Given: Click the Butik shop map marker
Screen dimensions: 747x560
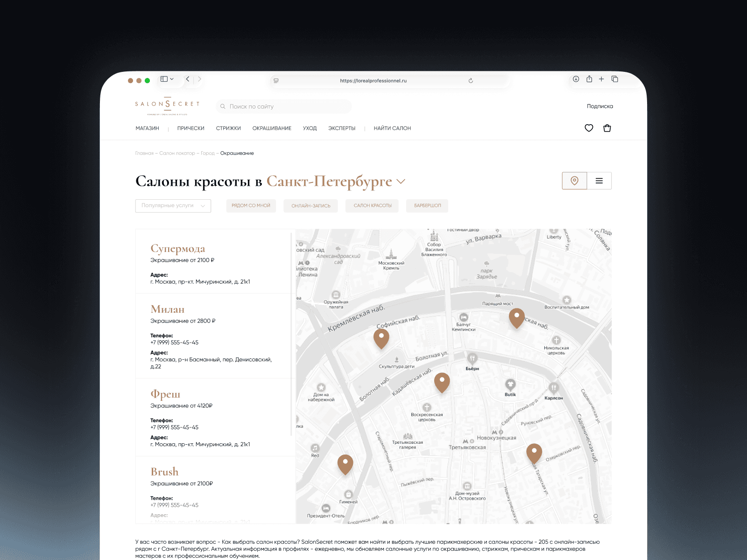Looking at the screenshot, I should [510, 385].
